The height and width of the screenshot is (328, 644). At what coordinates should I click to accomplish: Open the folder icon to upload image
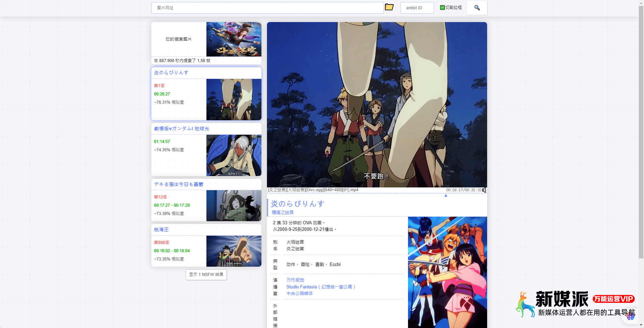point(389,7)
